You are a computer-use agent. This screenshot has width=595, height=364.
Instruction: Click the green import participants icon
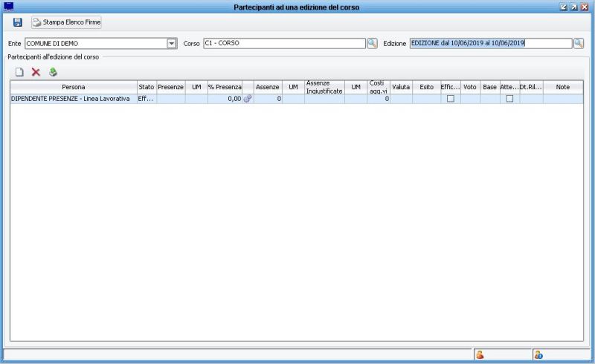click(x=53, y=72)
